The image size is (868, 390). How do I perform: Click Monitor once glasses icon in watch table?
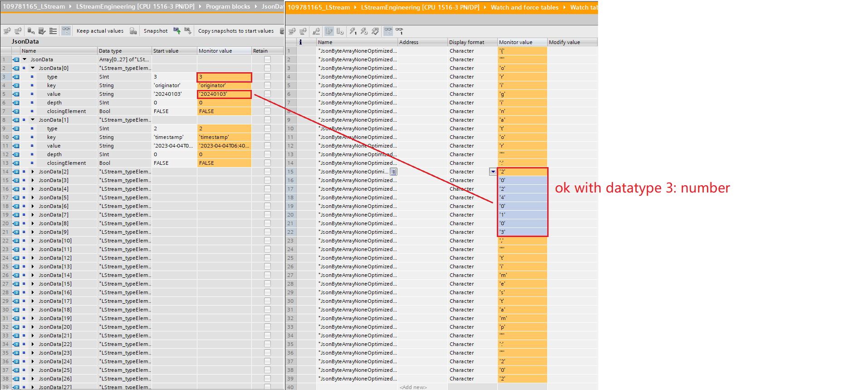[399, 31]
